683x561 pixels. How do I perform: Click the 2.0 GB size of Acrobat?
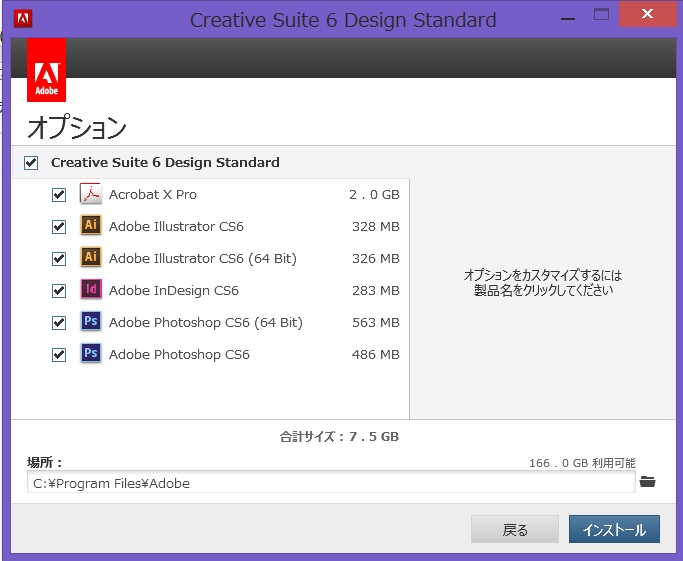pos(374,194)
